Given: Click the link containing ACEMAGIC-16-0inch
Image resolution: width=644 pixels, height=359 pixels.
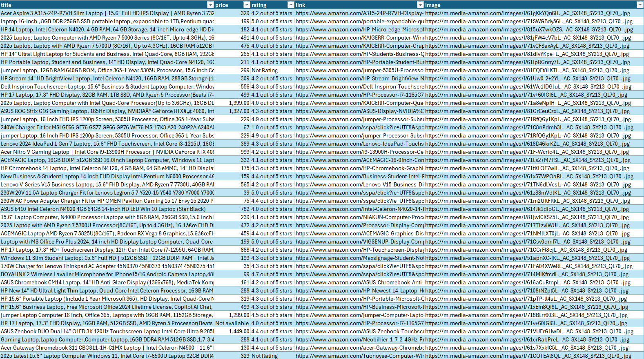Looking at the screenshot, I should point(360,160).
